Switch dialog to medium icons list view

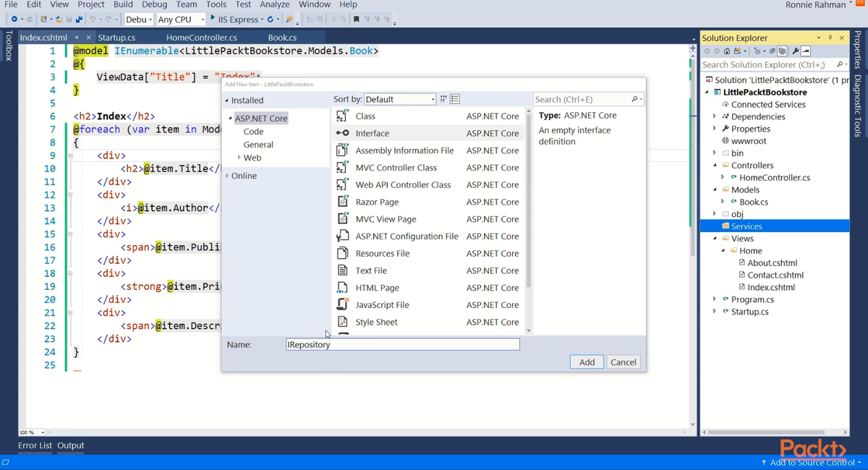(x=455, y=99)
